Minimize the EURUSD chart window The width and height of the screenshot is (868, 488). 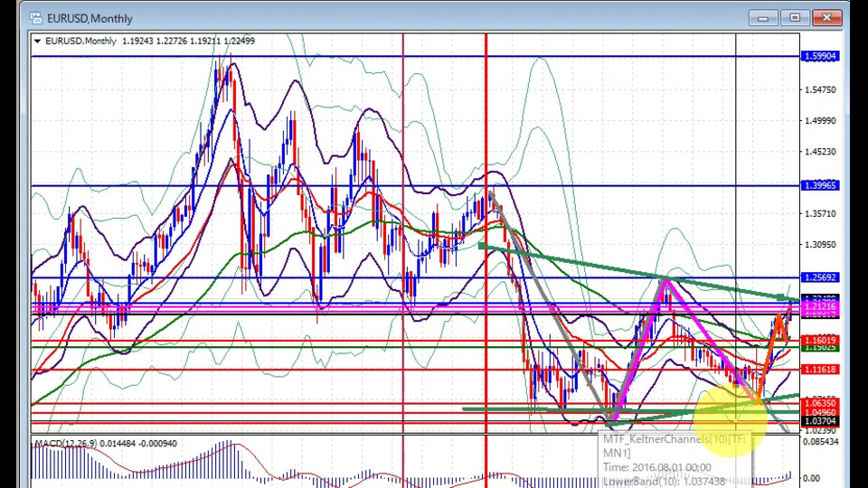[x=763, y=17]
